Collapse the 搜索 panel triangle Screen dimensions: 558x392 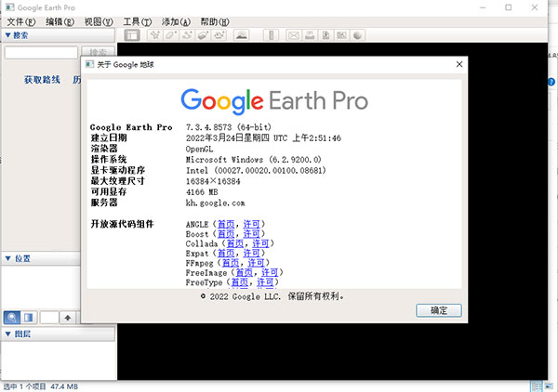7,35
